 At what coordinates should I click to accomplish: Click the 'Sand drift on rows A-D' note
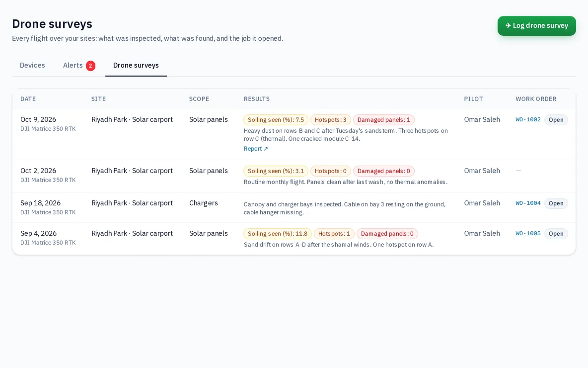click(339, 245)
